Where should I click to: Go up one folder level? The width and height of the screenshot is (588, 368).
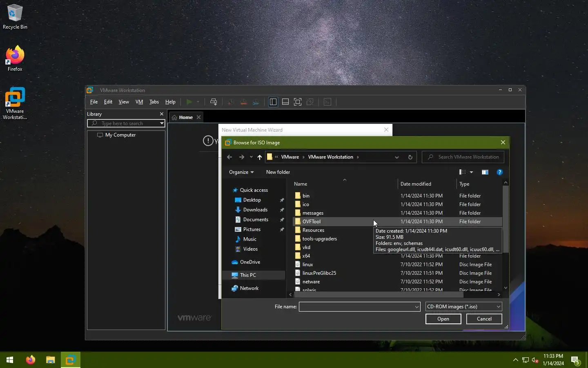[x=260, y=157]
